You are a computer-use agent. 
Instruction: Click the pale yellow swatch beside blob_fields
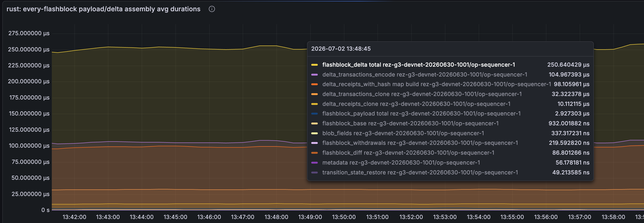tap(314, 133)
